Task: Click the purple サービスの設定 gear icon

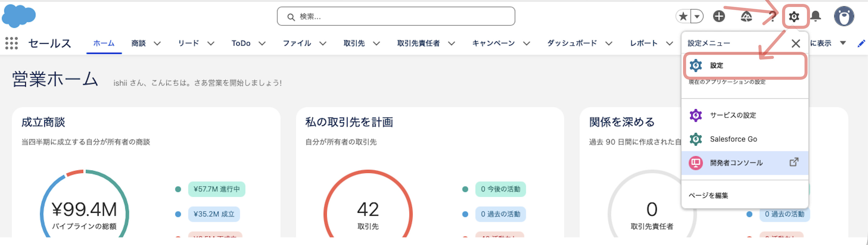Action: click(x=695, y=115)
